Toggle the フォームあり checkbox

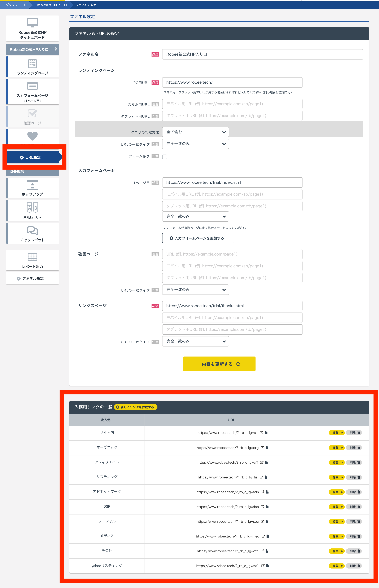[165, 157]
